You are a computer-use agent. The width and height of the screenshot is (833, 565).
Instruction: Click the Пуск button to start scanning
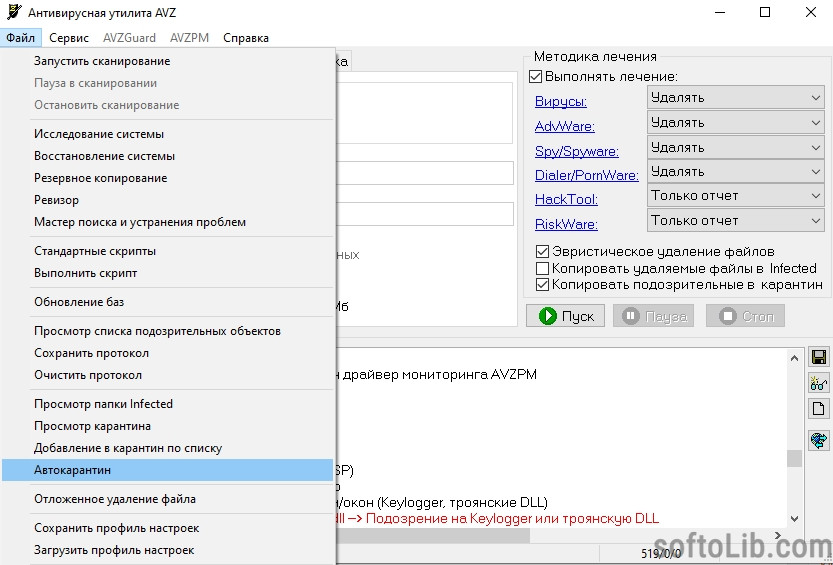coord(565,316)
